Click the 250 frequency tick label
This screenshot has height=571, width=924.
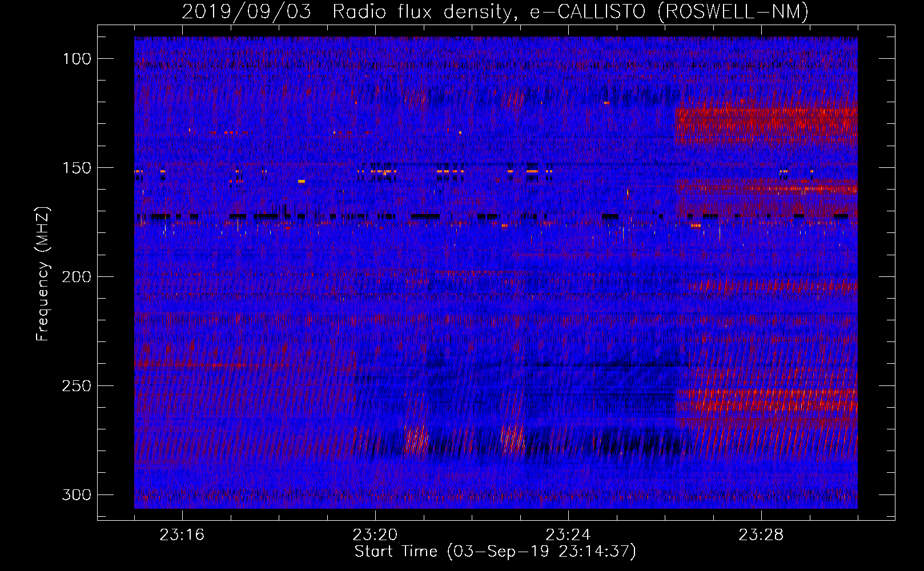coord(77,386)
